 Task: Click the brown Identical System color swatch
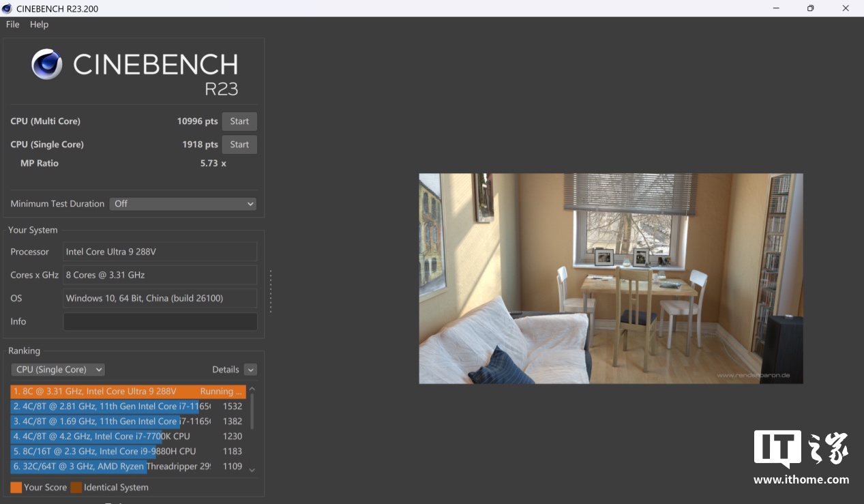(x=76, y=488)
